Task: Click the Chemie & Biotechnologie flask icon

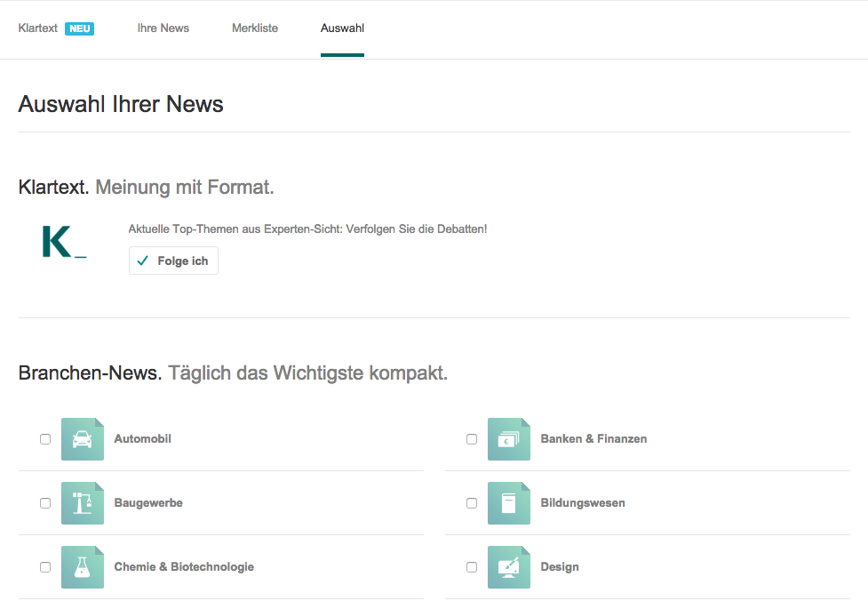Action: tap(83, 567)
